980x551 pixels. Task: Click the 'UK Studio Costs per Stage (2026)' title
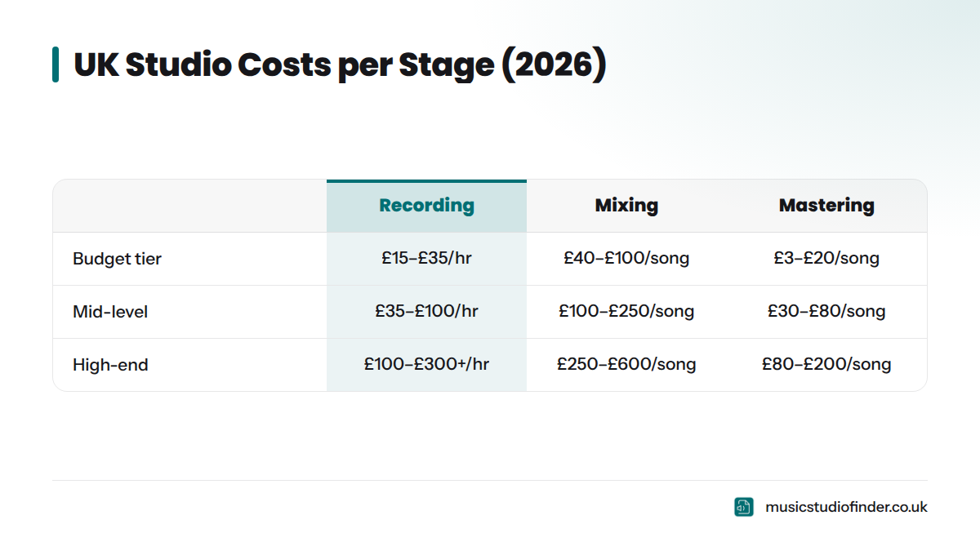[x=341, y=65]
